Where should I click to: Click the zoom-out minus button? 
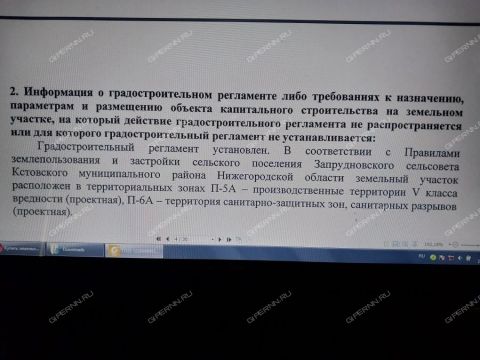(455, 244)
